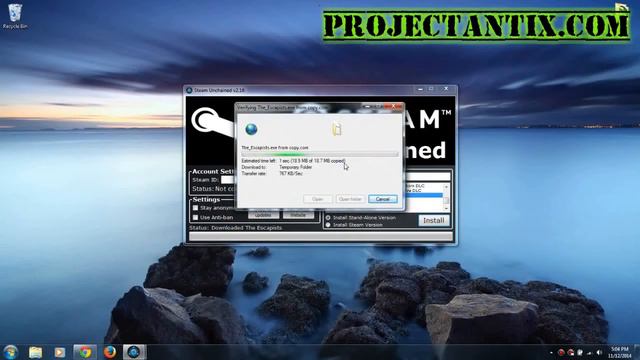Screen dimensions: 640x360
Task: Cancel the file download dialog
Action: click(x=382, y=199)
